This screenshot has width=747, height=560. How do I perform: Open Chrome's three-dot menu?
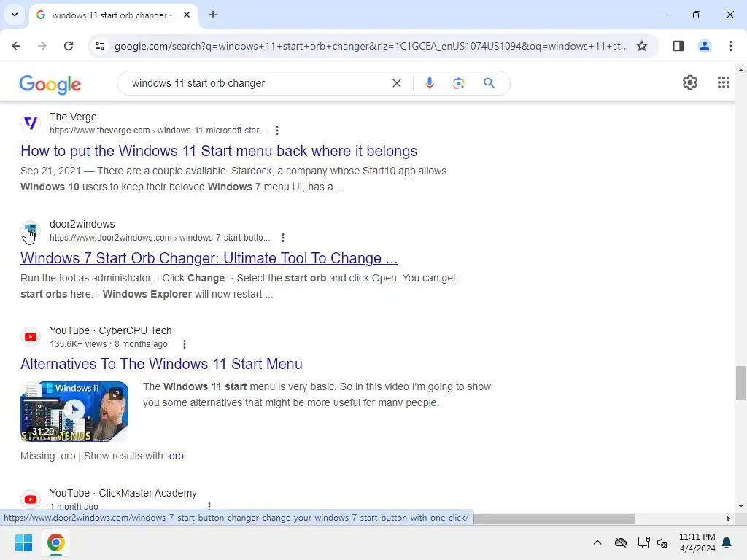click(x=730, y=46)
